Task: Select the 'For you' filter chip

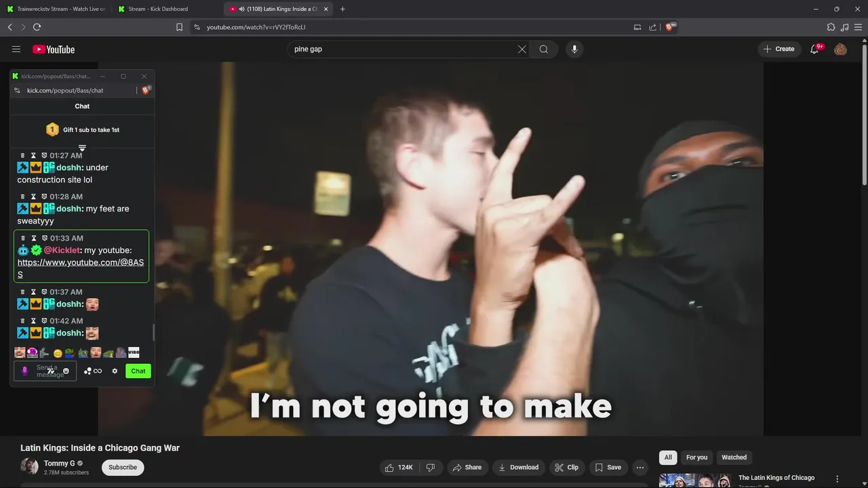Action: click(696, 457)
